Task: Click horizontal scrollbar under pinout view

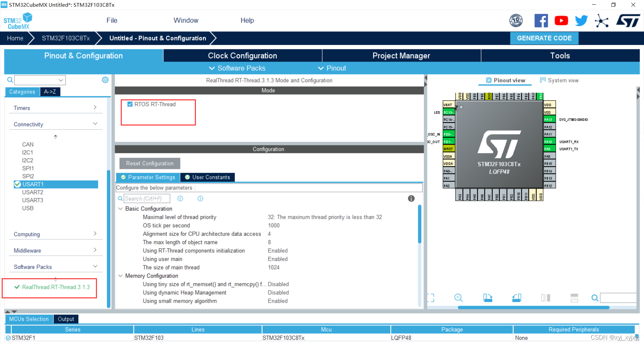Action: [533, 307]
